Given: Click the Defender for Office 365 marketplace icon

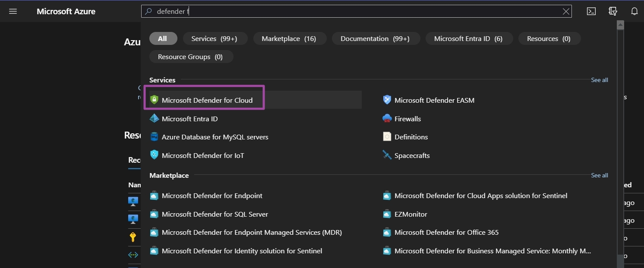Looking at the screenshot, I should pos(387,233).
